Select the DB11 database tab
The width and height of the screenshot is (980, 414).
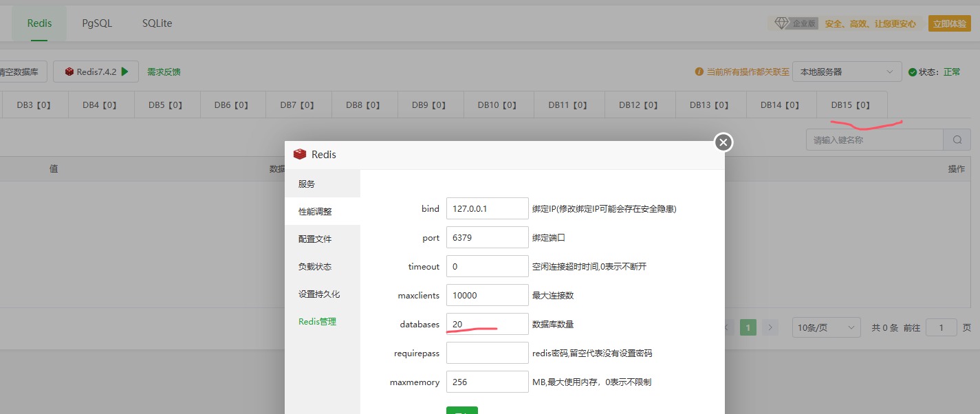pos(568,105)
